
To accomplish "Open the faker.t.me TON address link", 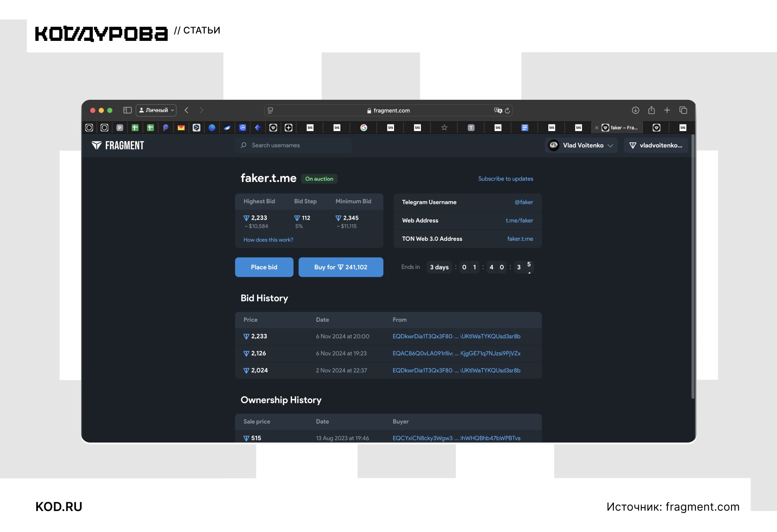I will (520, 239).
